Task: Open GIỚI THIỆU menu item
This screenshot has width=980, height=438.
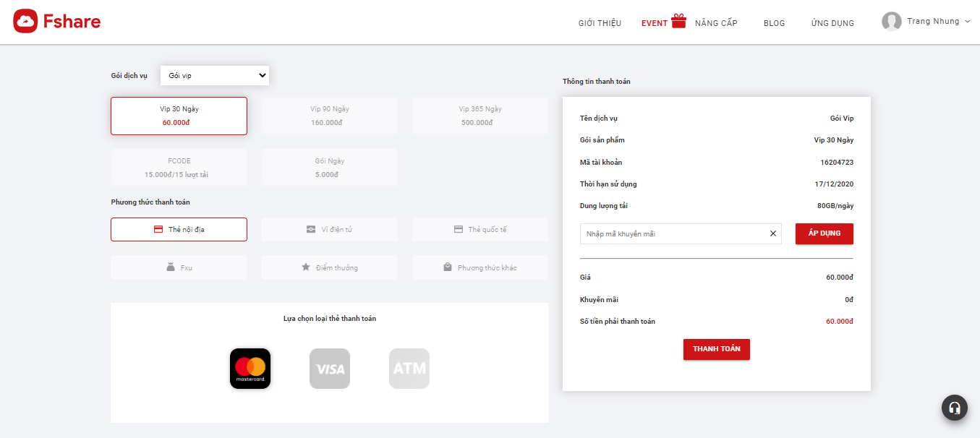Action: click(600, 23)
